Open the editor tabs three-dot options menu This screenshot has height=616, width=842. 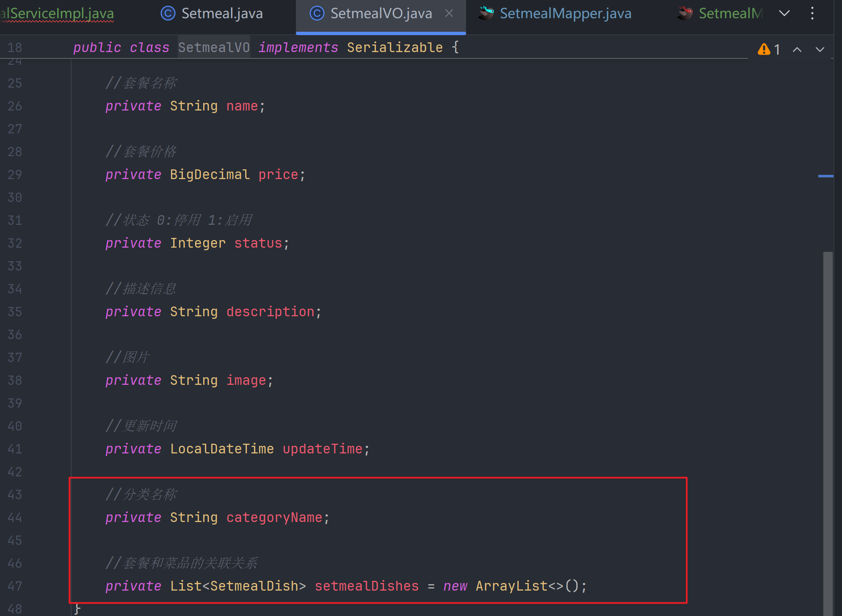coord(812,14)
